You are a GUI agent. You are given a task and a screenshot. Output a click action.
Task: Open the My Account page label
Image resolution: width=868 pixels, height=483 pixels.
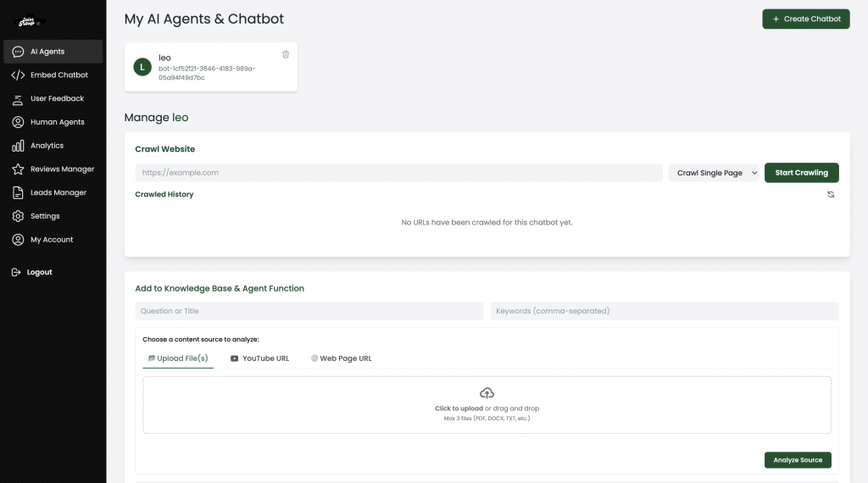point(52,240)
